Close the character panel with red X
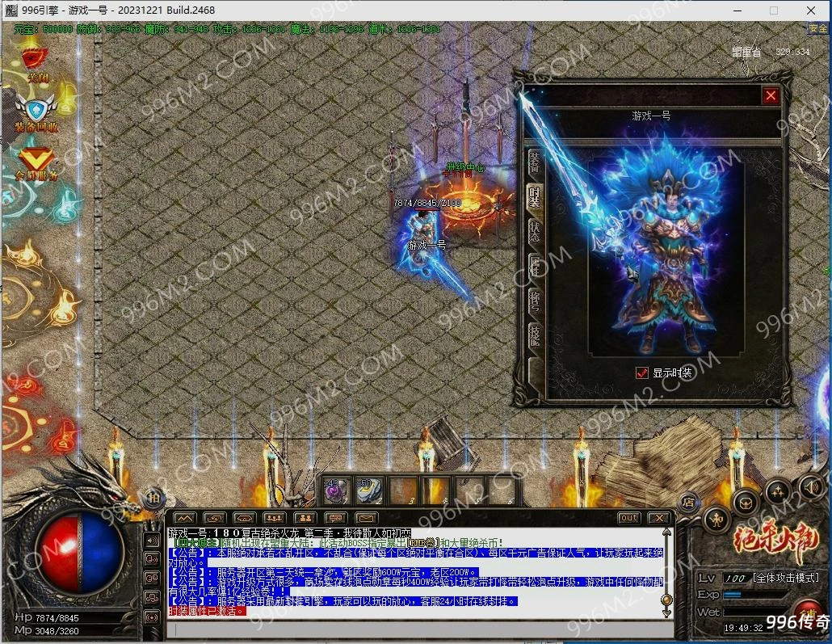 771,95
